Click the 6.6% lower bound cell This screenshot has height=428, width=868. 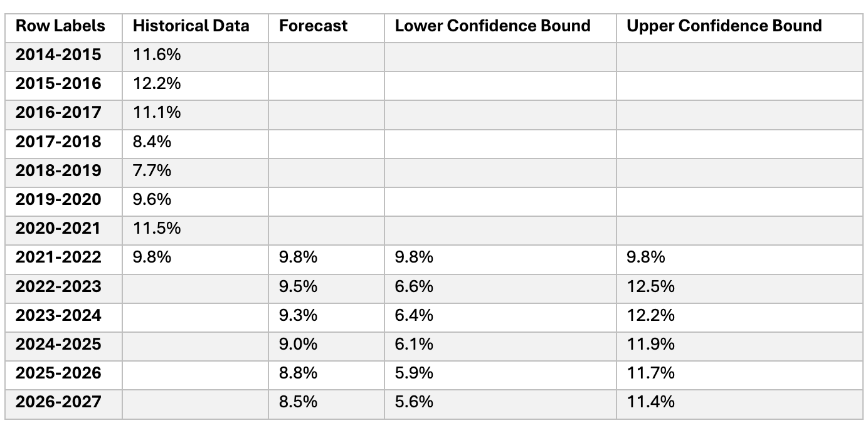point(500,286)
